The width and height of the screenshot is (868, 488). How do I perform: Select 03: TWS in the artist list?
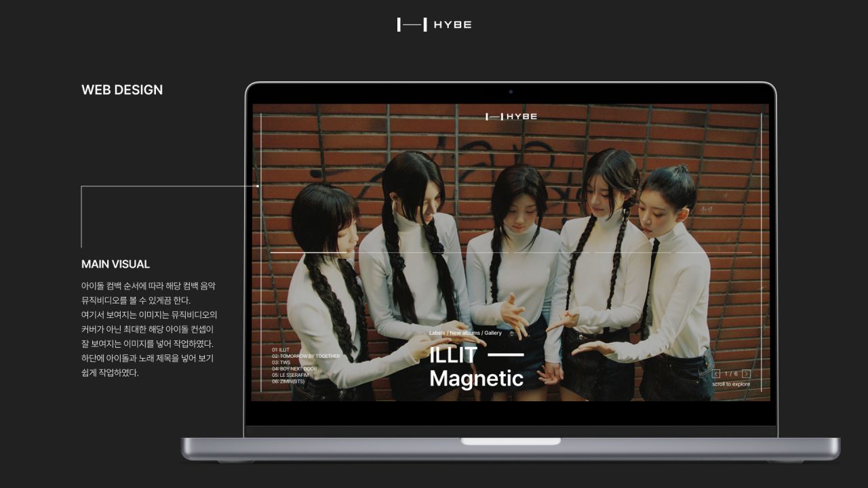281,363
